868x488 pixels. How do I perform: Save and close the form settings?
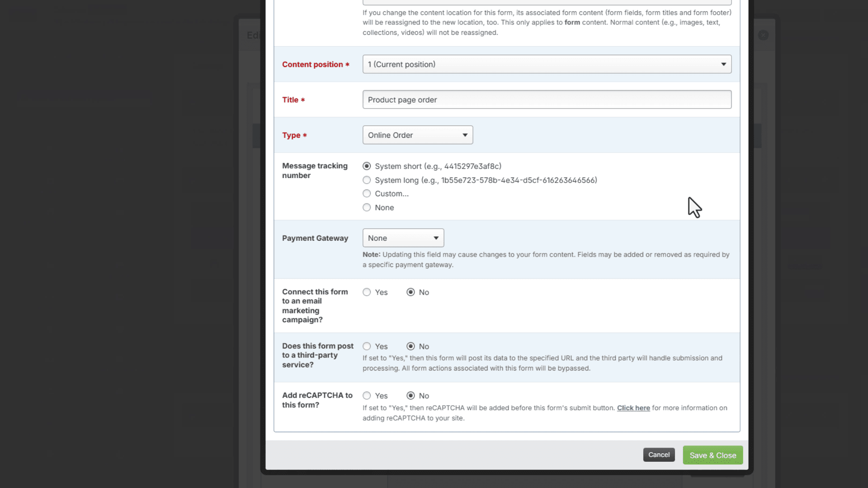pyautogui.click(x=712, y=455)
